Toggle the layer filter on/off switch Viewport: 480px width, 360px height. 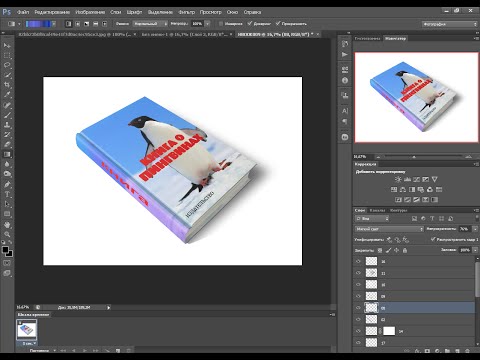[477, 219]
